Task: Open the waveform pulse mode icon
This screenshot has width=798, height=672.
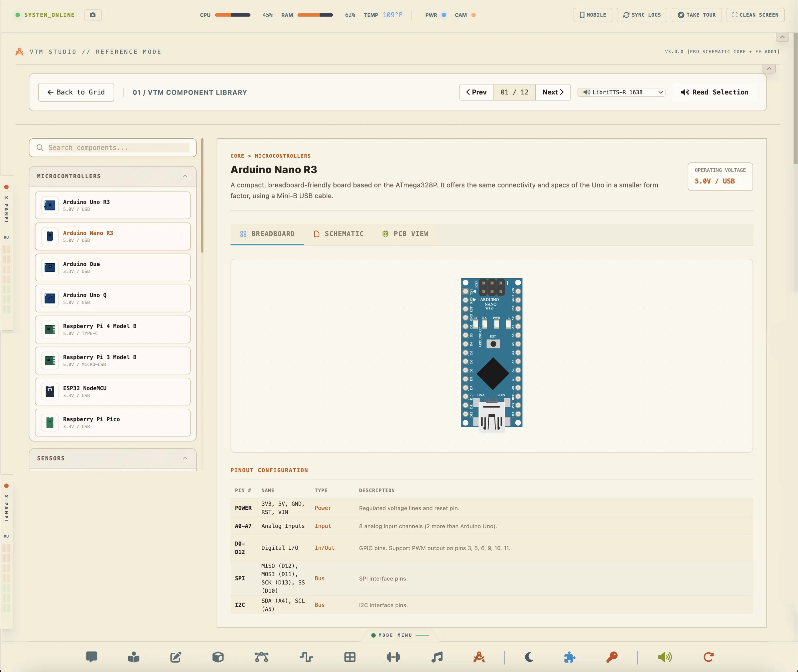Action: click(306, 657)
